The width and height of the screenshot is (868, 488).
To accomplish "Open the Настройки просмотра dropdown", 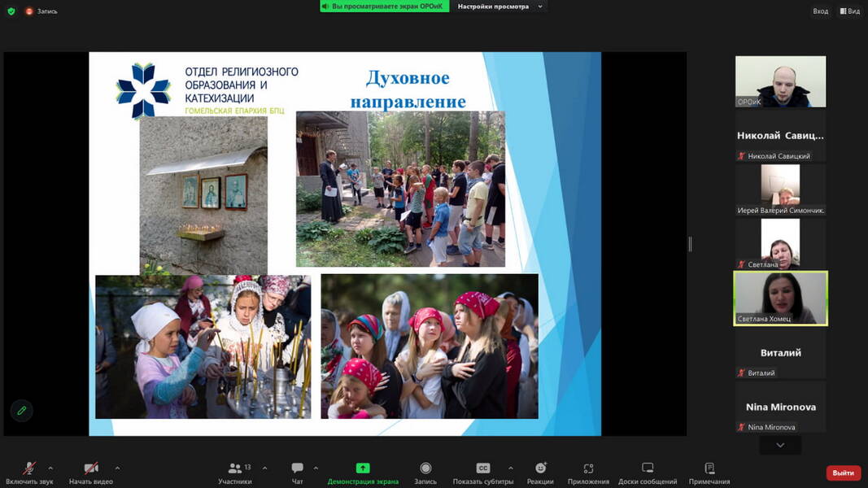I will [x=498, y=7].
